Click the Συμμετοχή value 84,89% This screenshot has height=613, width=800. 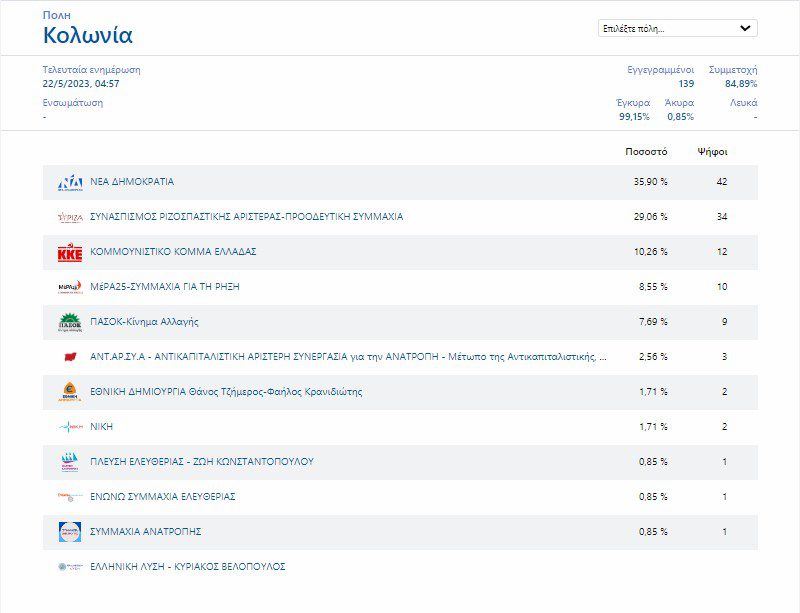[741, 84]
